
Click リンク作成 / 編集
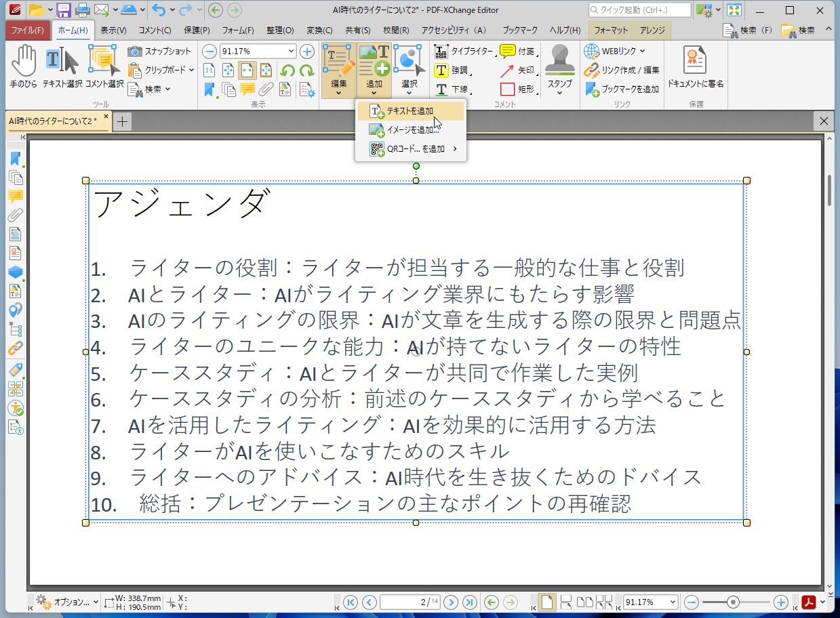[x=631, y=70]
